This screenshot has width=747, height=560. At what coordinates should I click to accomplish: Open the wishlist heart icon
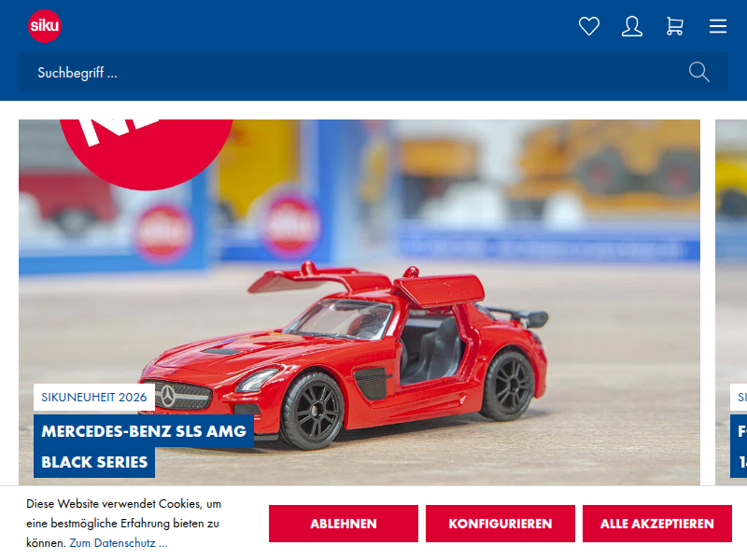coord(589,26)
